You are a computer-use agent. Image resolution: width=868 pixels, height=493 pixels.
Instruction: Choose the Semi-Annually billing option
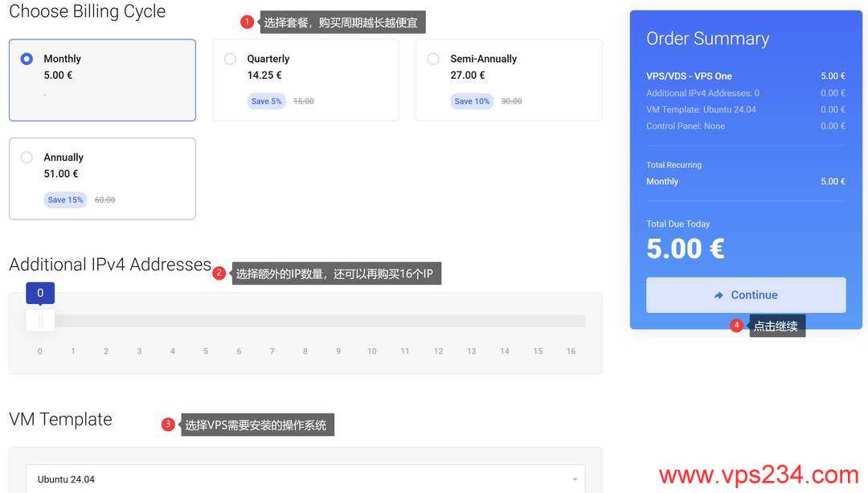pos(509,80)
